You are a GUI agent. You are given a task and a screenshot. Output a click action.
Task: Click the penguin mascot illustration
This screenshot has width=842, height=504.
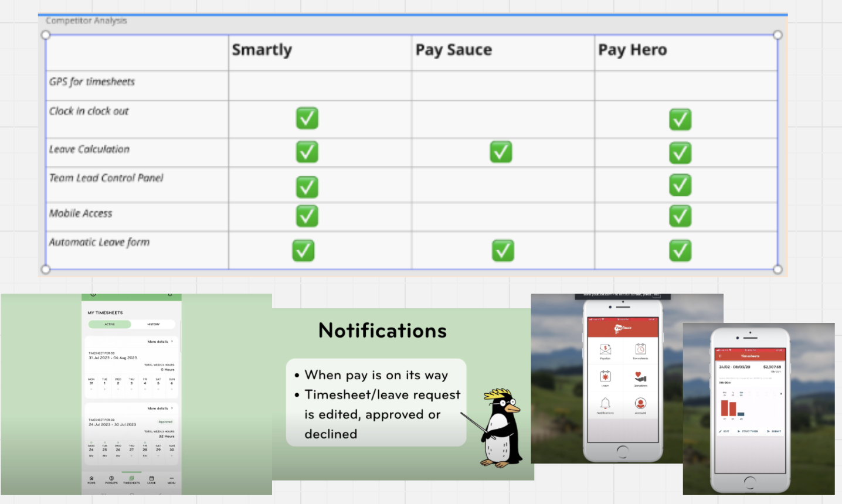click(503, 428)
